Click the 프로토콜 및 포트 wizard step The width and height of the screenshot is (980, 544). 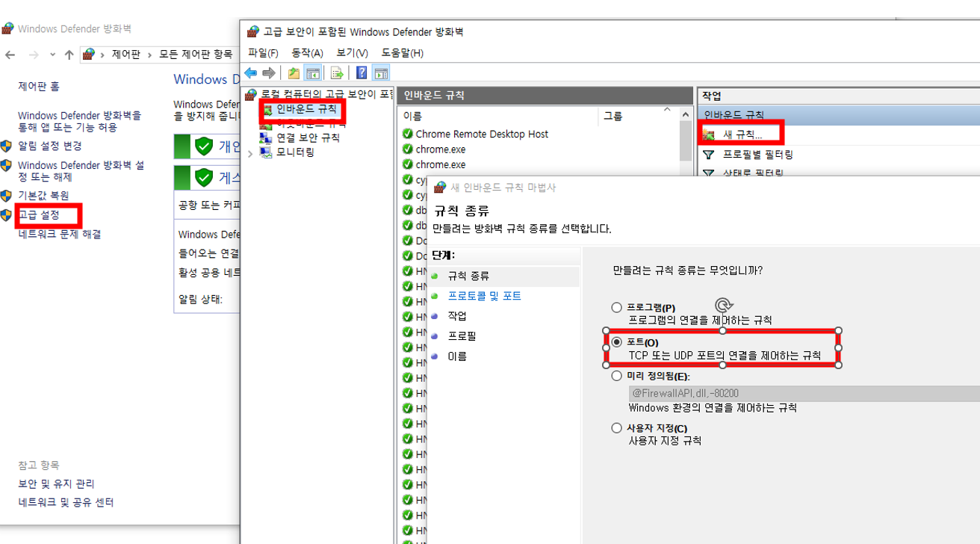click(484, 296)
